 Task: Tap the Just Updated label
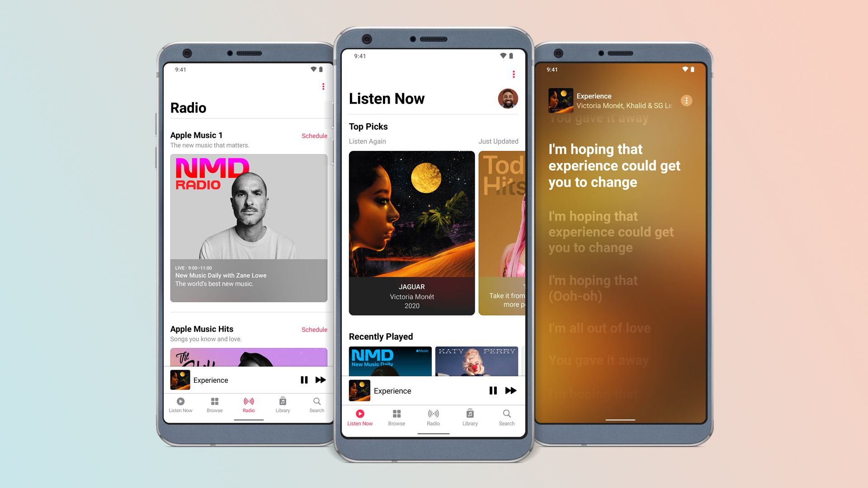tap(498, 141)
